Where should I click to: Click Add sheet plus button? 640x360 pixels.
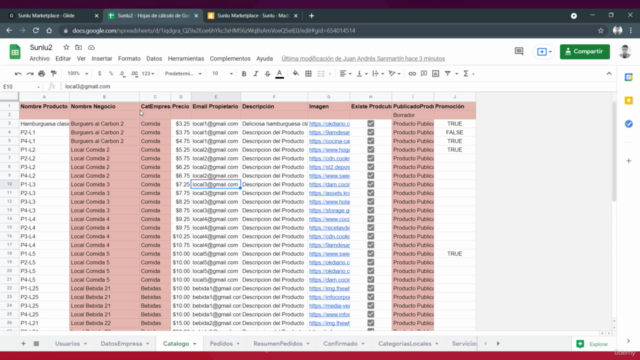(x=23, y=344)
